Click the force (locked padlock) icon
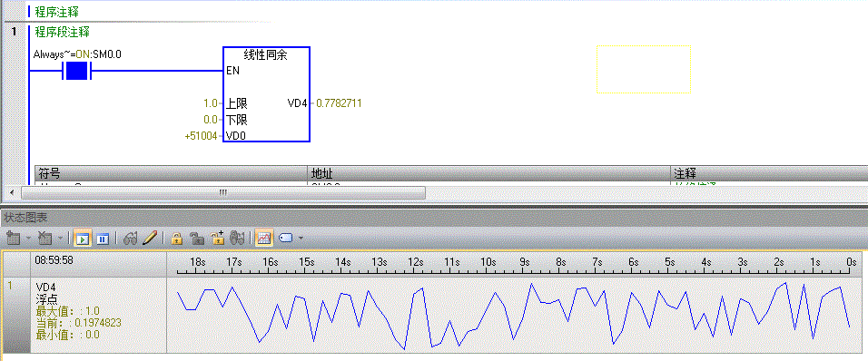The image size is (868, 361). (x=176, y=239)
